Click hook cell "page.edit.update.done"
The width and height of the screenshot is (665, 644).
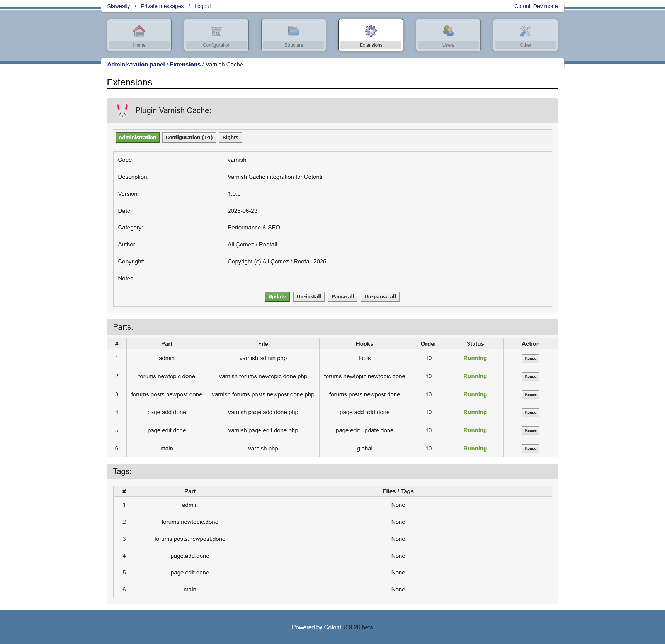pos(364,430)
